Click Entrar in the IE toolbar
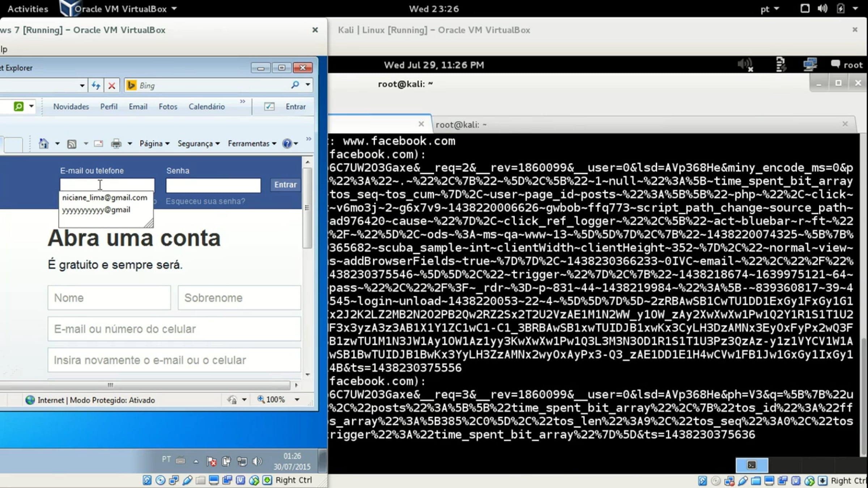Viewport: 868px width, 488px height. click(x=295, y=107)
